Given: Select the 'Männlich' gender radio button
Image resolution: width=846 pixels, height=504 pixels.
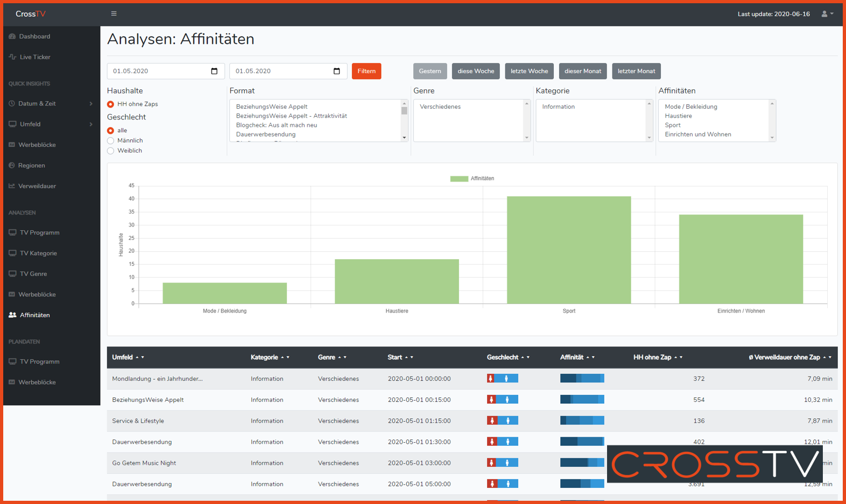Looking at the screenshot, I should coord(110,141).
